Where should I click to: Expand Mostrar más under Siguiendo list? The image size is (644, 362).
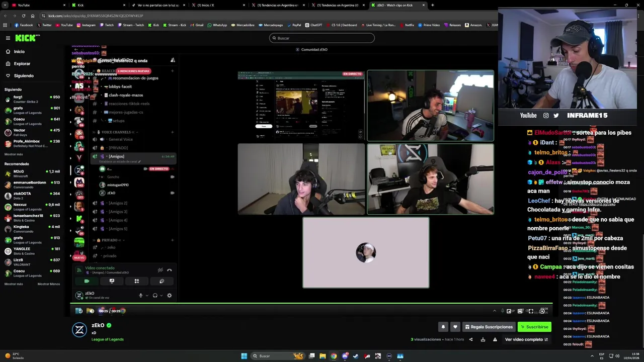(14, 154)
